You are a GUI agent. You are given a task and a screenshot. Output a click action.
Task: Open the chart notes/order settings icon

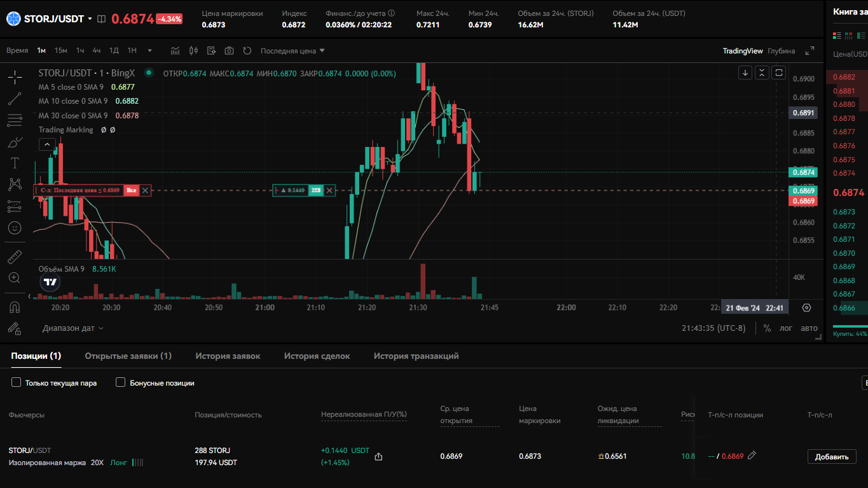tap(211, 50)
